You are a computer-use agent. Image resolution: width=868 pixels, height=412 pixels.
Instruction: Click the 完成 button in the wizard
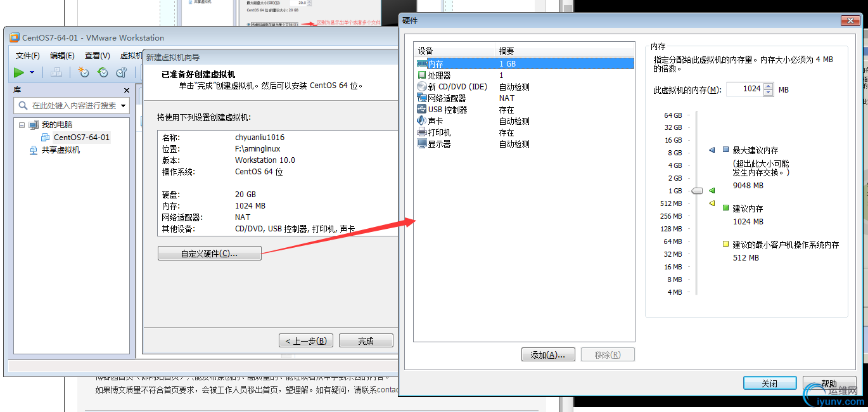366,341
